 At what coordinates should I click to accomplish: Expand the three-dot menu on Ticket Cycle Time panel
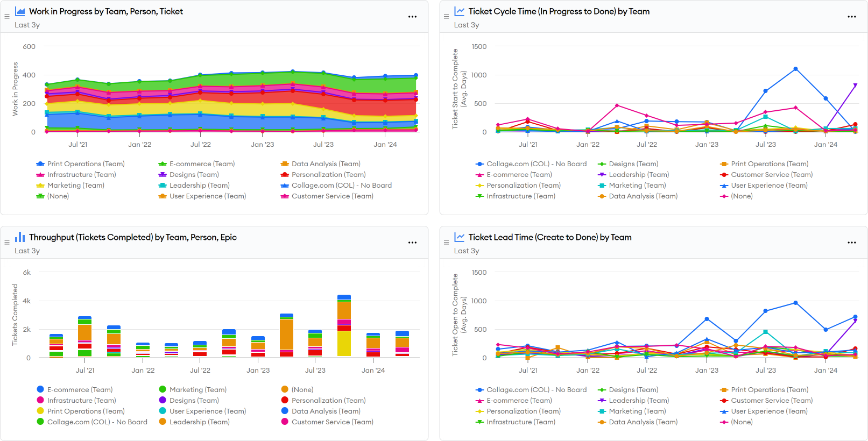click(851, 17)
